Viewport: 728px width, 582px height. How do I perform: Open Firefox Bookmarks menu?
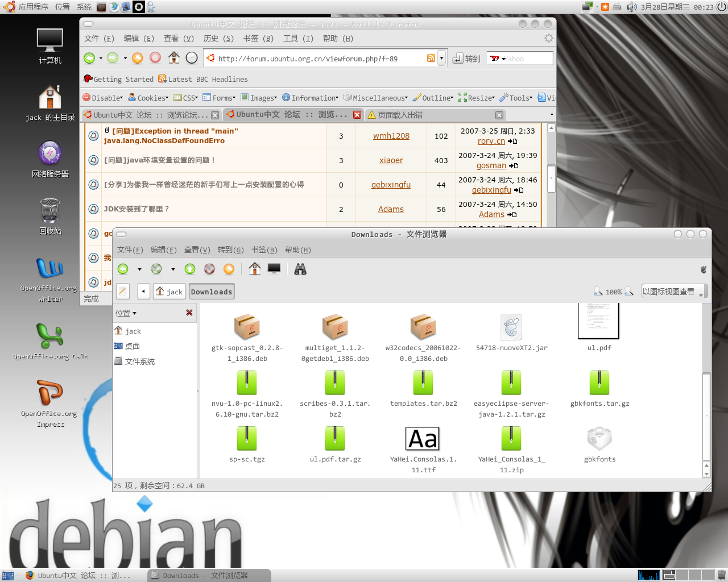[x=258, y=38]
